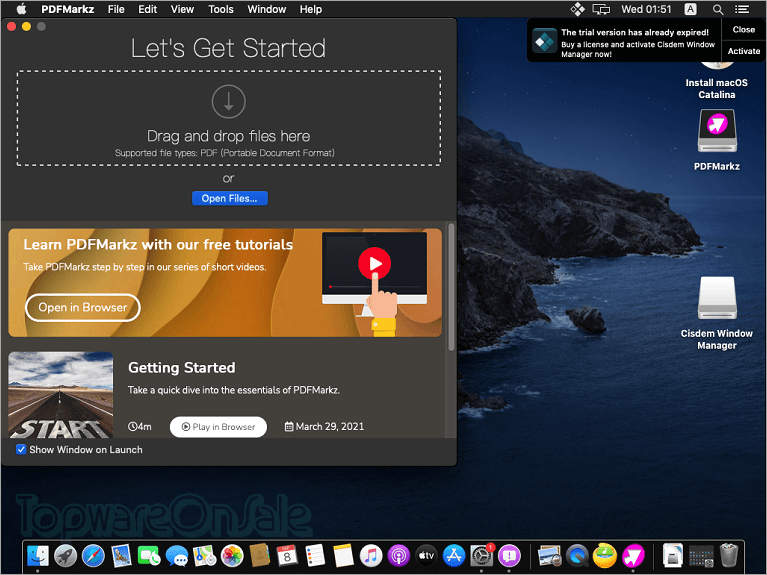Open the grid-view folder stack in the Dock
This screenshot has height=575, width=767.
(700, 556)
